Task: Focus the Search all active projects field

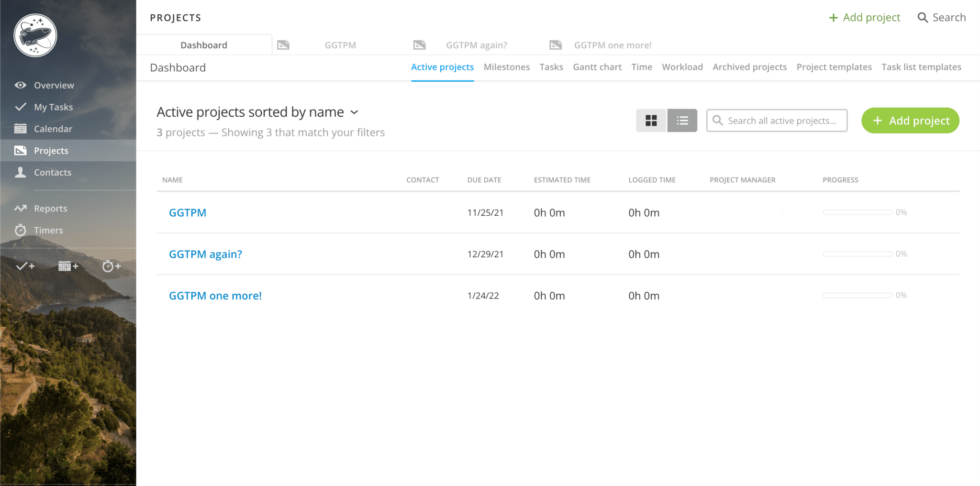Action: coord(777,121)
